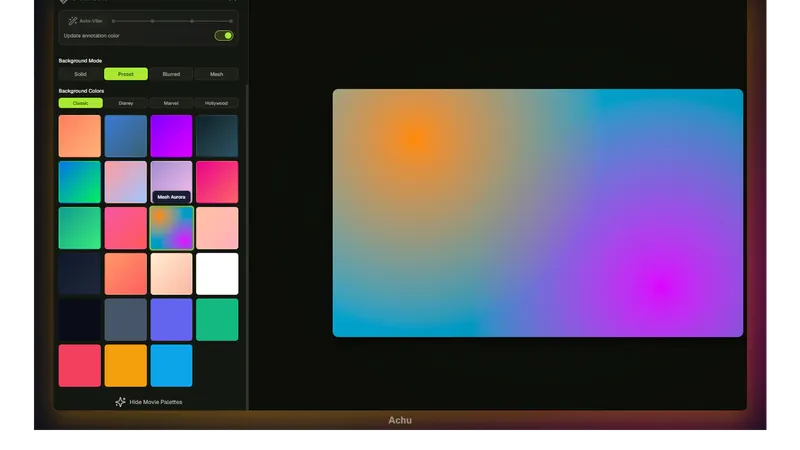Choose the cream-to-peach swatch next to white
The width and height of the screenshot is (800, 450).
171,273
